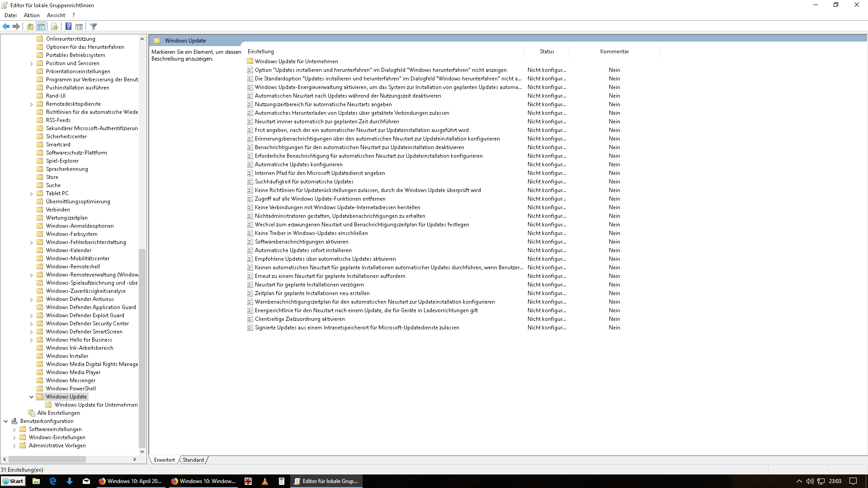The height and width of the screenshot is (488, 868).
Task: Click the network tray icon
Action: pyautogui.click(x=821, y=481)
